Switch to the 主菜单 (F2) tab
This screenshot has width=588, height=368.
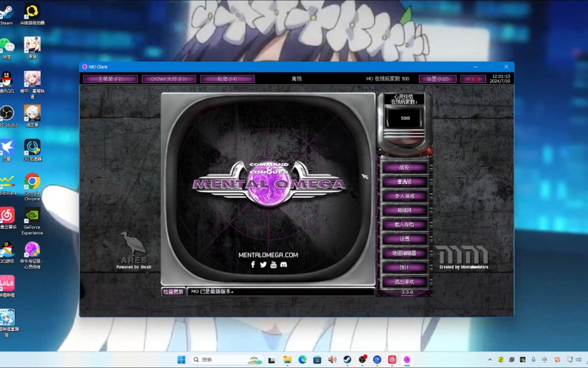[110, 79]
